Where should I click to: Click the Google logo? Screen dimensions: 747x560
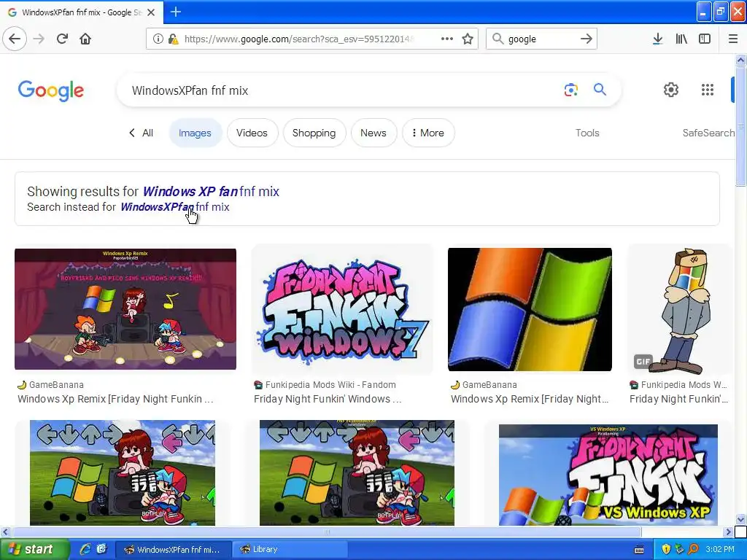(51, 90)
